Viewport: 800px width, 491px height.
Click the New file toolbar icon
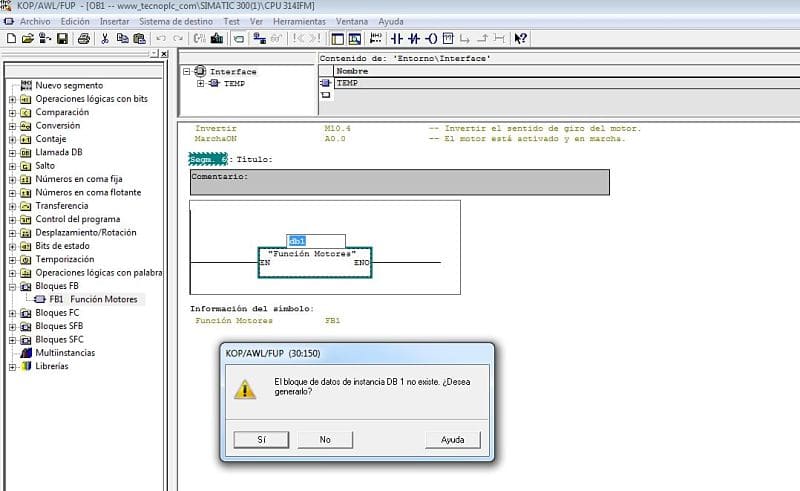(x=11, y=38)
